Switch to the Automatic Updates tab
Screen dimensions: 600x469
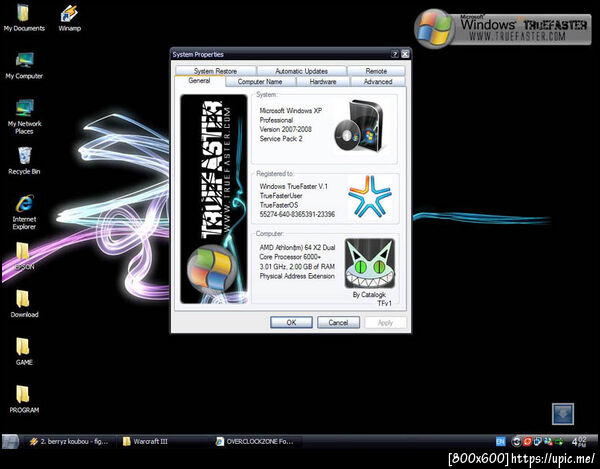pyautogui.click(x=302, y=71)
